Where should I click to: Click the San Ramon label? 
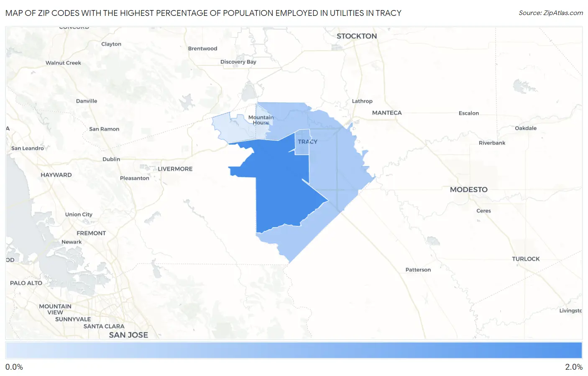point(104,129)
